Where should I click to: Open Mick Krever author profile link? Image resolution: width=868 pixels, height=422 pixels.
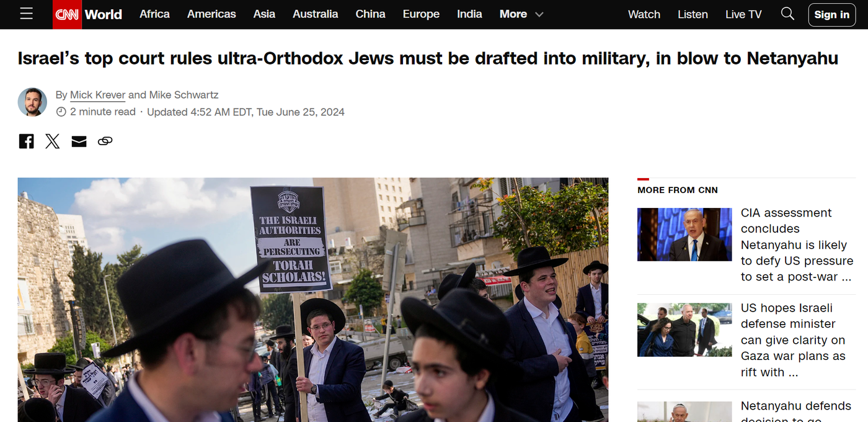pyautogui.click(x=97, y=95)
